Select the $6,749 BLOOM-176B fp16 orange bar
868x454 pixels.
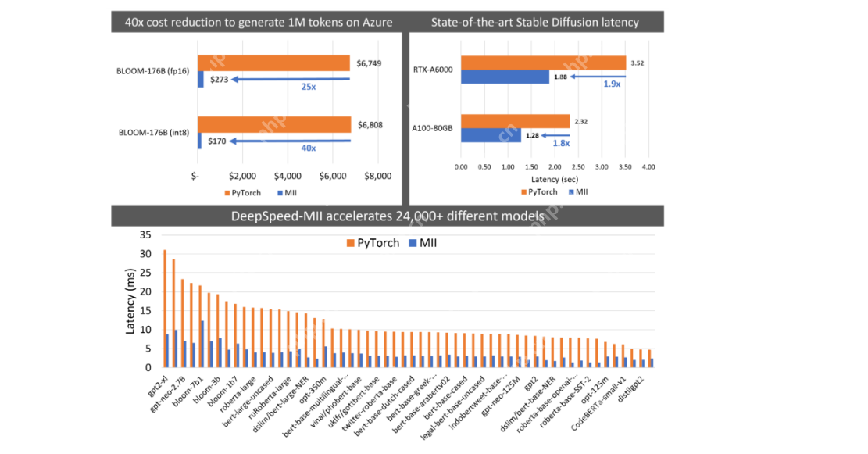pos(273,63)
